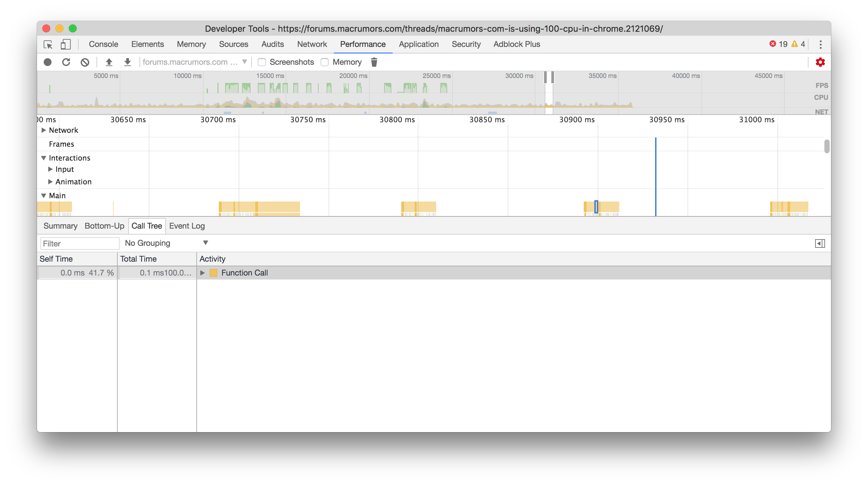Expand the Network track
This screenshot has width=868, height=485.
[x=44, y=130]
